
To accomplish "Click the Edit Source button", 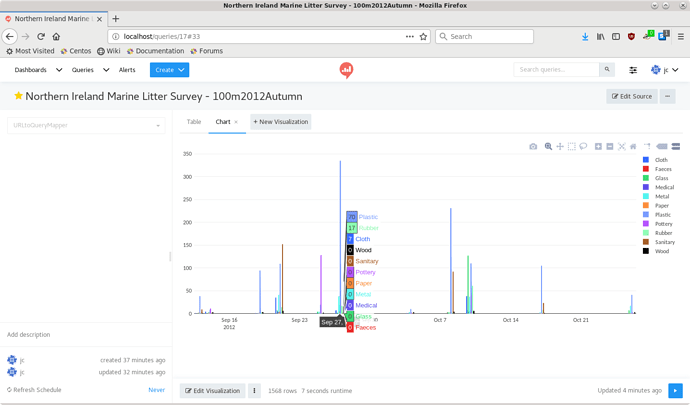I will tap(632, 96).
